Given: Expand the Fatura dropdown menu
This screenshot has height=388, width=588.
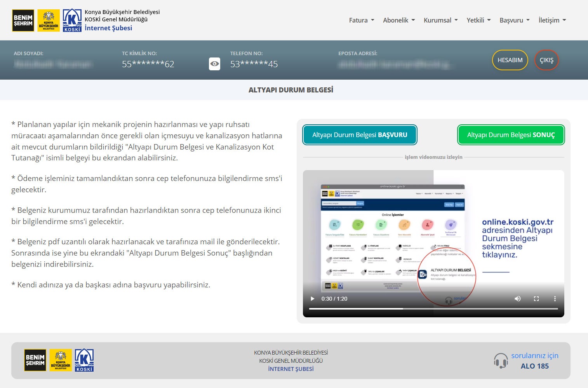Looking at the screenshot, I should point(361,20).
